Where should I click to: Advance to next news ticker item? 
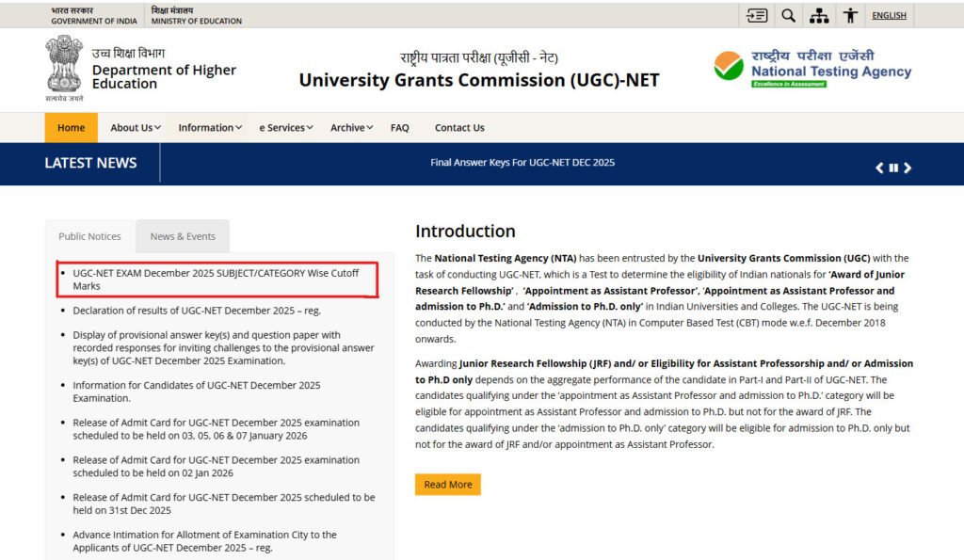click(908, 168)
